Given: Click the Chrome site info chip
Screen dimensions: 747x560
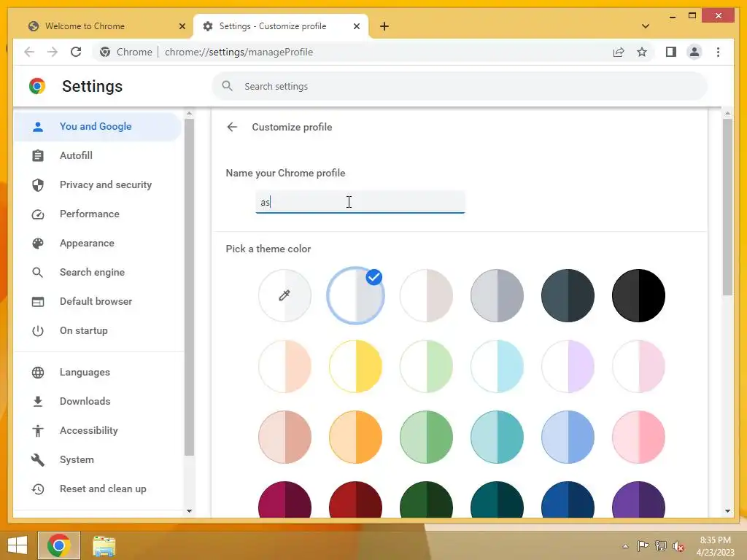Looking at the screenshot, I should (125, 52).
